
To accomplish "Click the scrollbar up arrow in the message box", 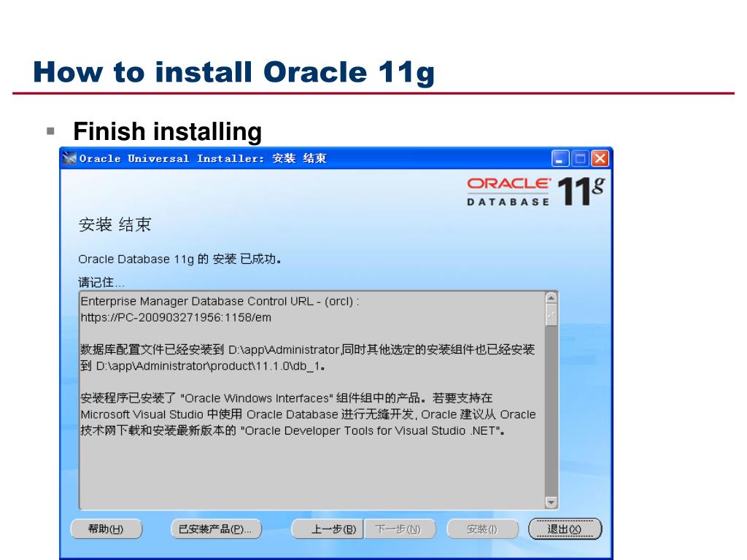I will click(x=551, y=298).
